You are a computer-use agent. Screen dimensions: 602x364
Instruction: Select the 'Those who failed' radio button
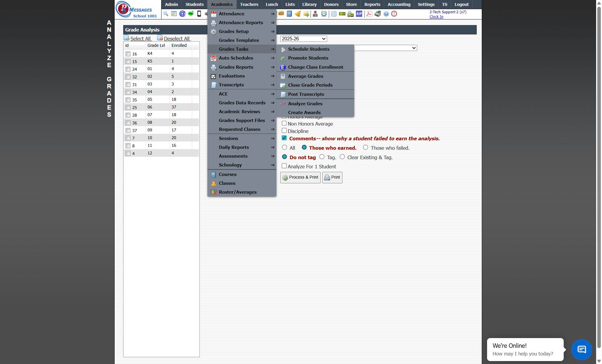(x=365, y=147)
